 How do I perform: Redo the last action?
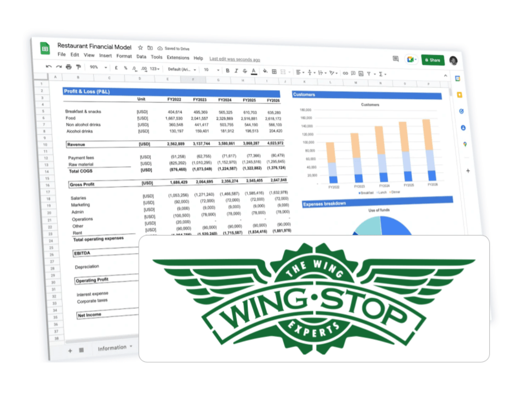coord(59,66)
